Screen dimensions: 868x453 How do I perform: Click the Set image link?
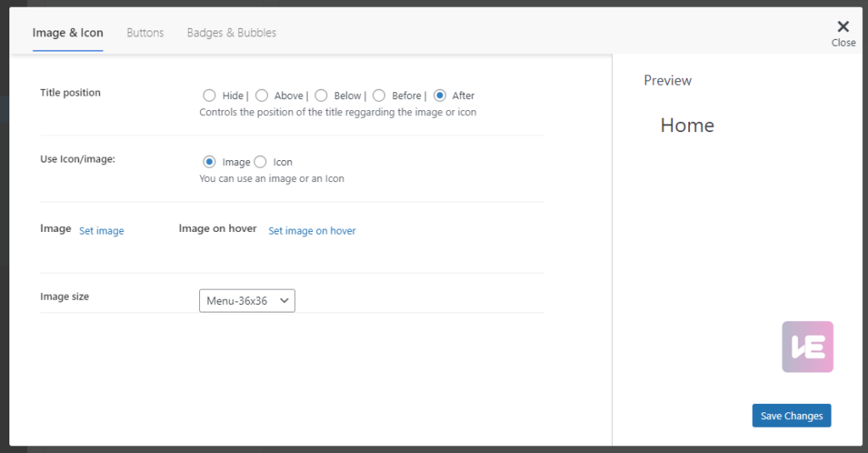pos(102,230)
